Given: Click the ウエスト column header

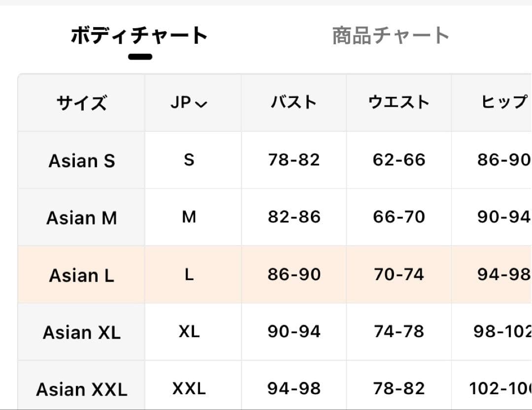Looking at the screenshot, I should click(x=399, y=103).
